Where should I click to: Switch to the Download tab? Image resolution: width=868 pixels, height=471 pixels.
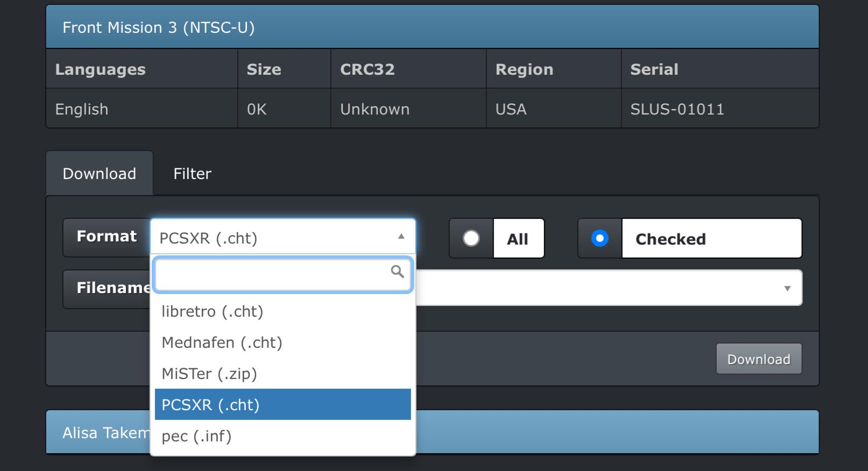pyautogui.click(x=100, y=174)
